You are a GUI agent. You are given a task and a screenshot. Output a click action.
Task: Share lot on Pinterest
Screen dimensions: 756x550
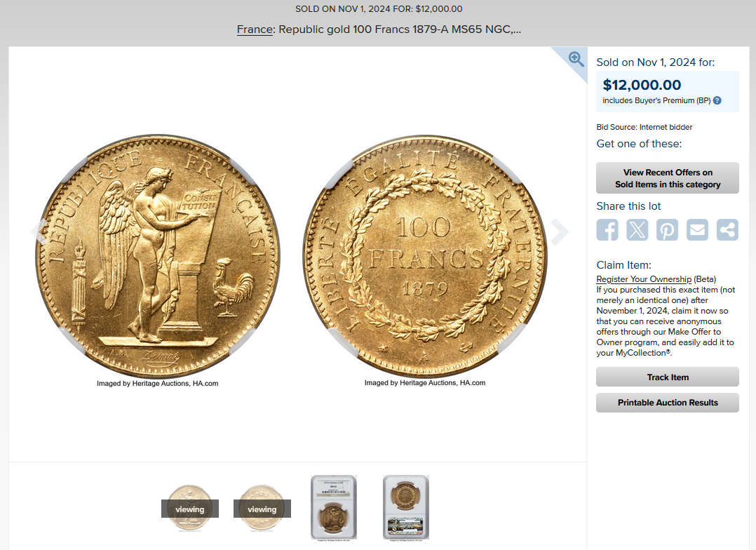(668, 229)
